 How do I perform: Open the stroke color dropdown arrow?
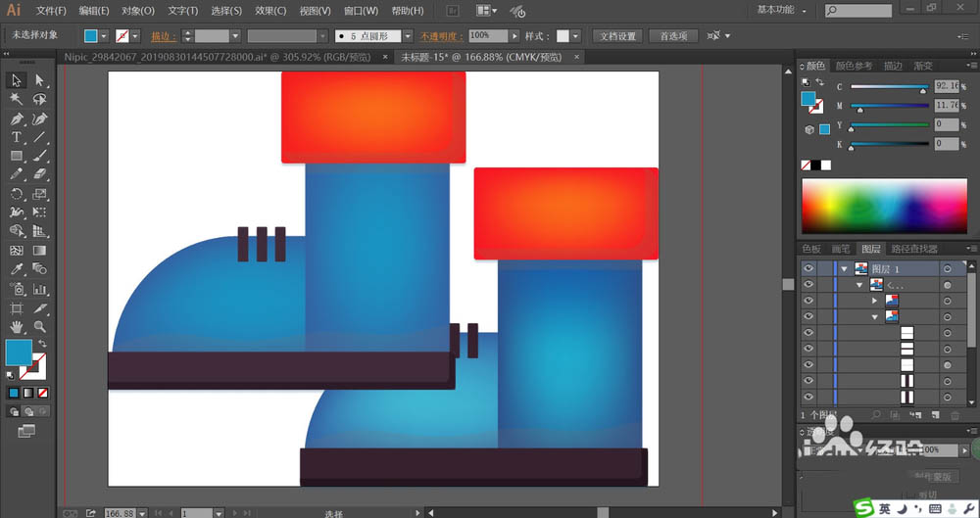tap(135, 36)
